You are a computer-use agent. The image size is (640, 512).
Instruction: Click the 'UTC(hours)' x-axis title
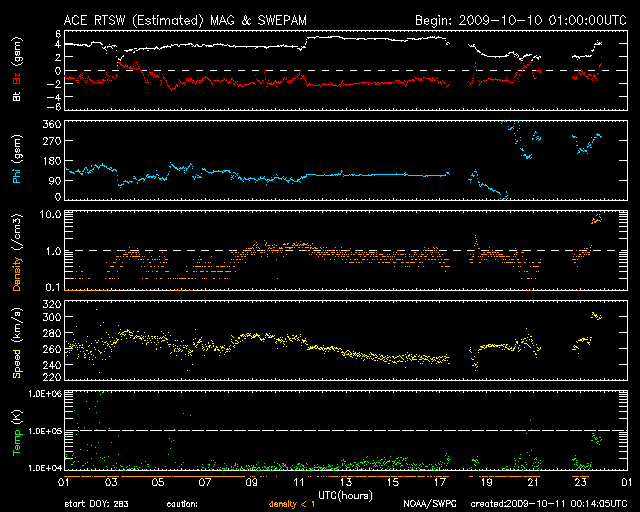pyautogui.click(x=345, y=495)
